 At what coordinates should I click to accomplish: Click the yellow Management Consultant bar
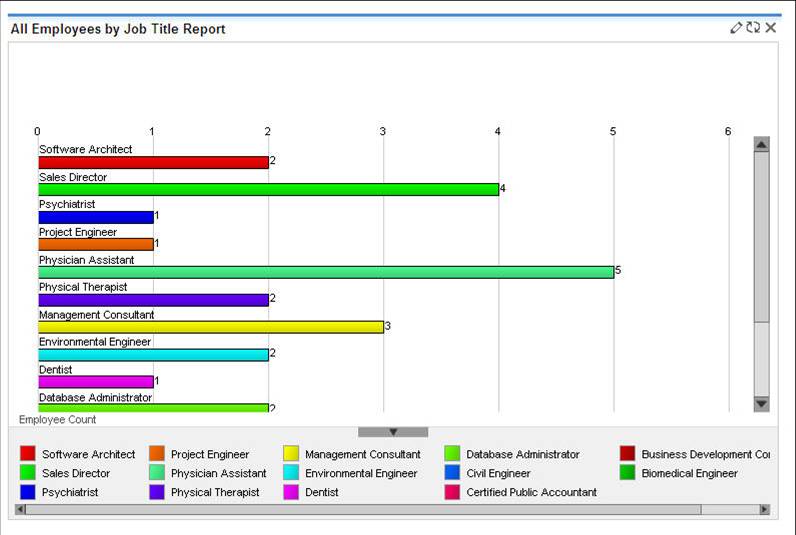click(211, 327)
